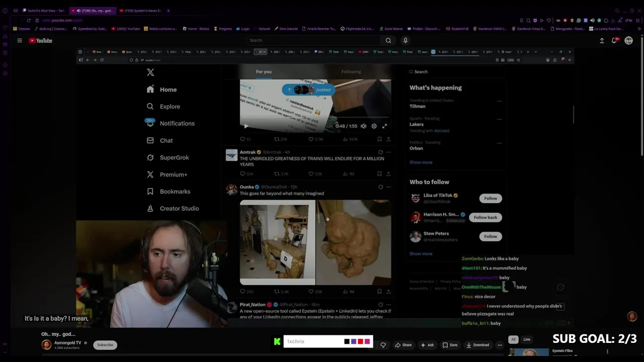Click the Asmongold TV channel avatar
644x362 pixels.
(46, 344)
